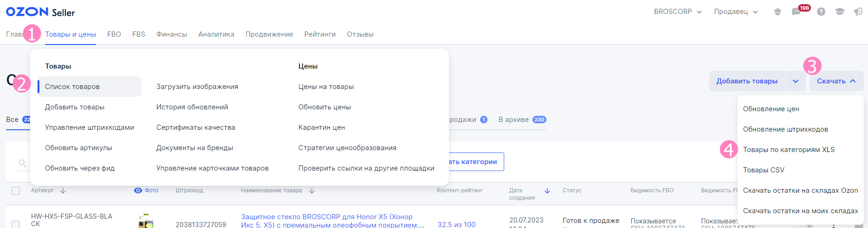Expand the BROSCORP account dropdown

tap(678, 12)
